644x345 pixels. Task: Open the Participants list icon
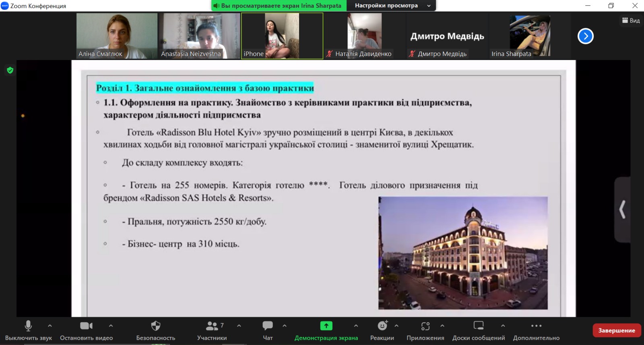tap(212, 326)
